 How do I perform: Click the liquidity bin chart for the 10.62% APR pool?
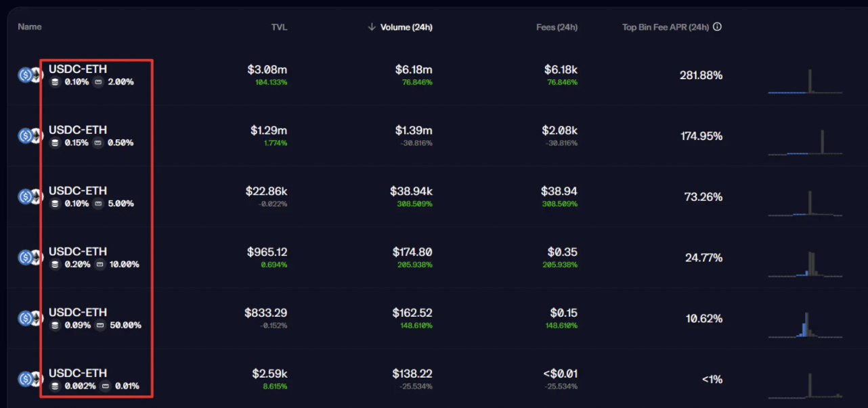pyautogui.click(x=805, y=325)
